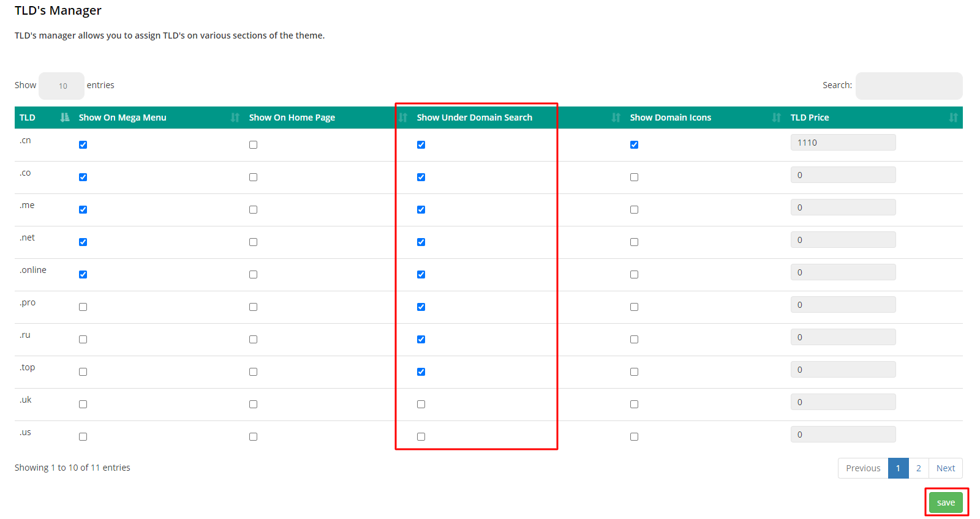
Task: Click the TLD Price field for .cn
Action: click(843, 143)
